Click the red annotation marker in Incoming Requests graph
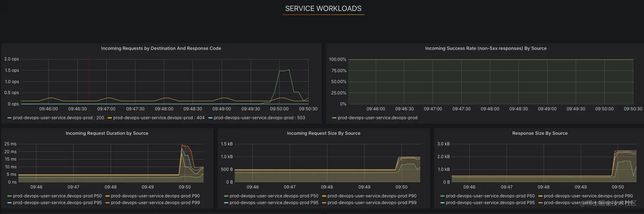This screenshot has height=214, width=644. pos(89,81)
